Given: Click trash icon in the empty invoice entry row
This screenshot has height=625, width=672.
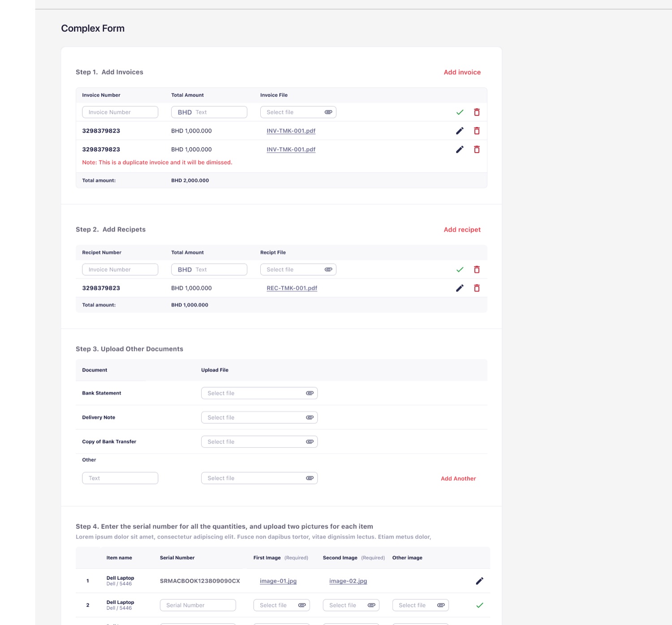Looking at the screenshot, I should 477,112.
